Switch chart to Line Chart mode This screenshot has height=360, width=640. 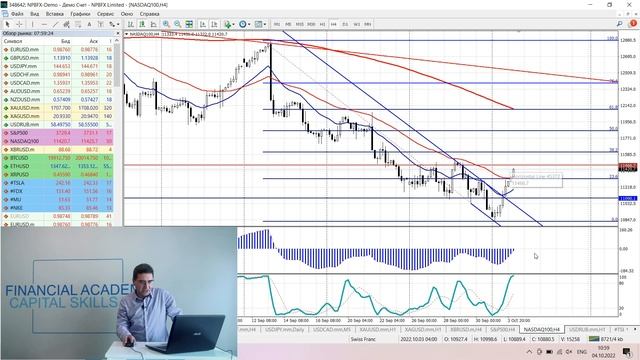point(153,24)
